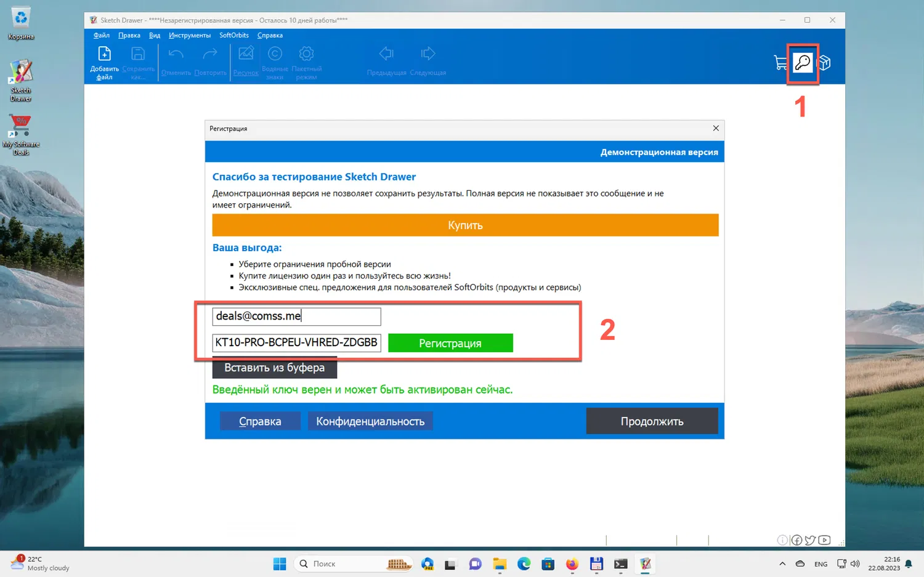The width and height of the screenshot is (924, 577).
Task: Open the Twitter bird icon
Action: [x=810, y=540]
